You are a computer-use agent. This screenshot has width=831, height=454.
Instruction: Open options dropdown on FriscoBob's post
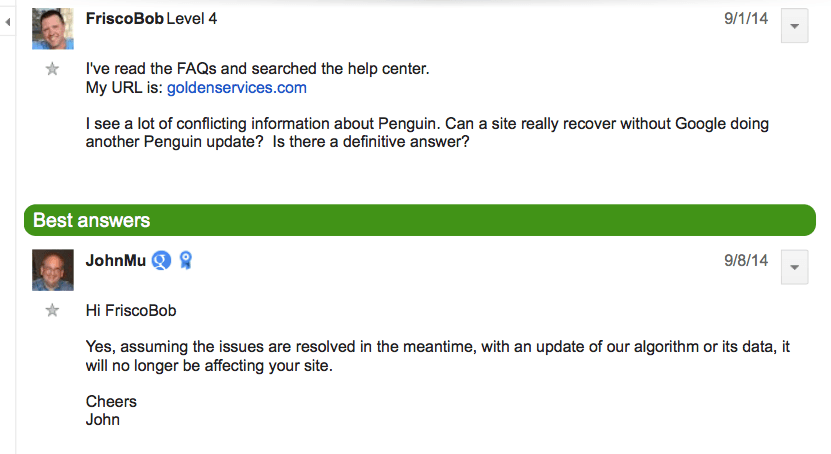point(794,26)
